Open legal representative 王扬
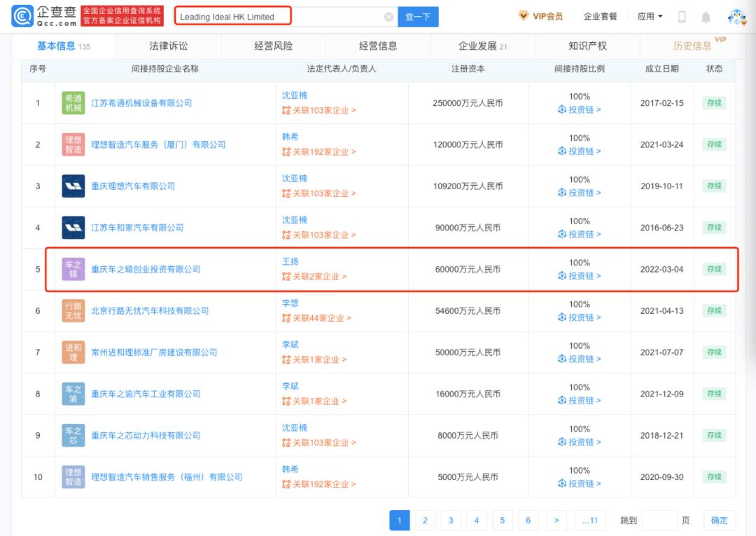Viewport: 756px width, 536px height. [290, 261]
